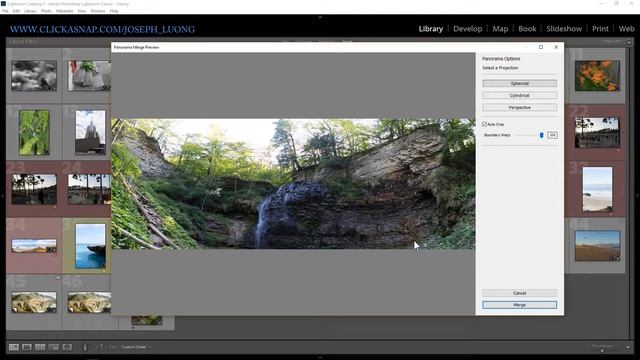Toggle the sort direction icon

click(101, 347)
